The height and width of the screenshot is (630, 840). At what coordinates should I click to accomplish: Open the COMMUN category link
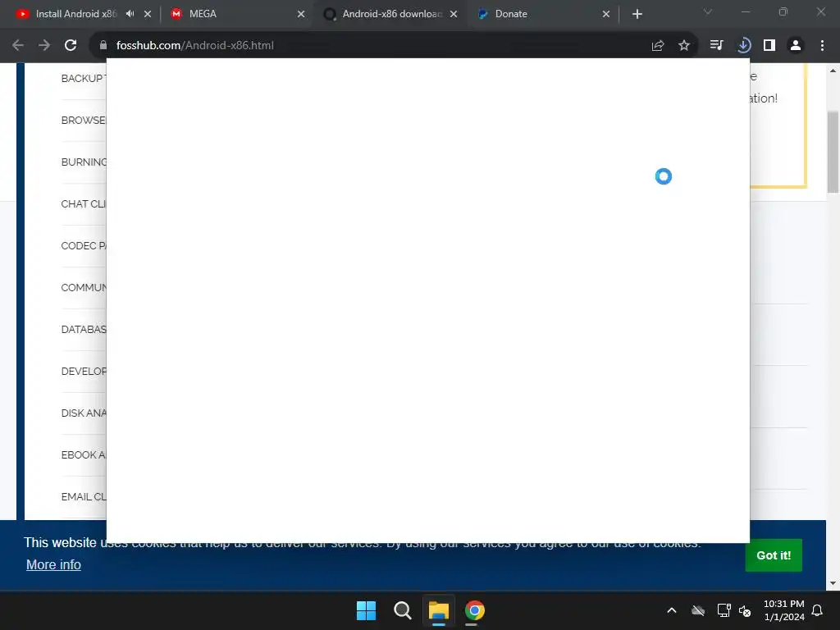83,287
